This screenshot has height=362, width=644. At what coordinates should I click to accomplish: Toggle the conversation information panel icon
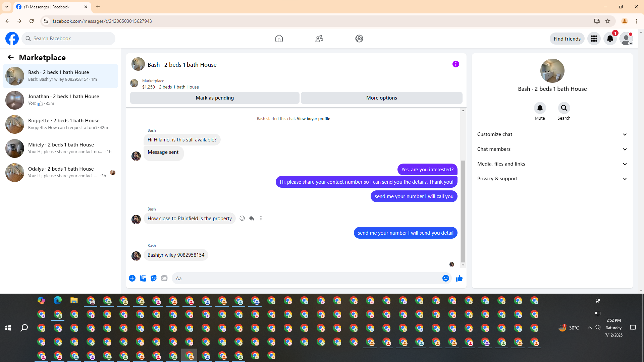[455, 64]
